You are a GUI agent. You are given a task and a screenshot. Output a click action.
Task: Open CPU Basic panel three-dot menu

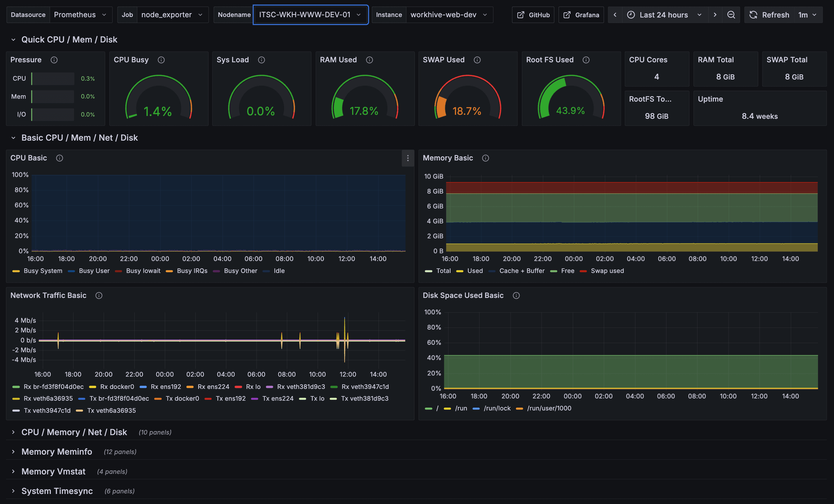408,158
